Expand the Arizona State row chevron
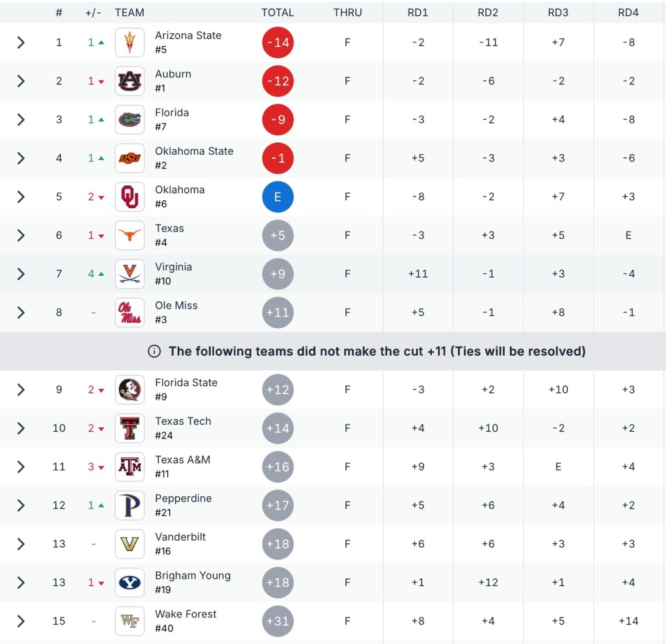The image size is (666, 644). (21, 43)
